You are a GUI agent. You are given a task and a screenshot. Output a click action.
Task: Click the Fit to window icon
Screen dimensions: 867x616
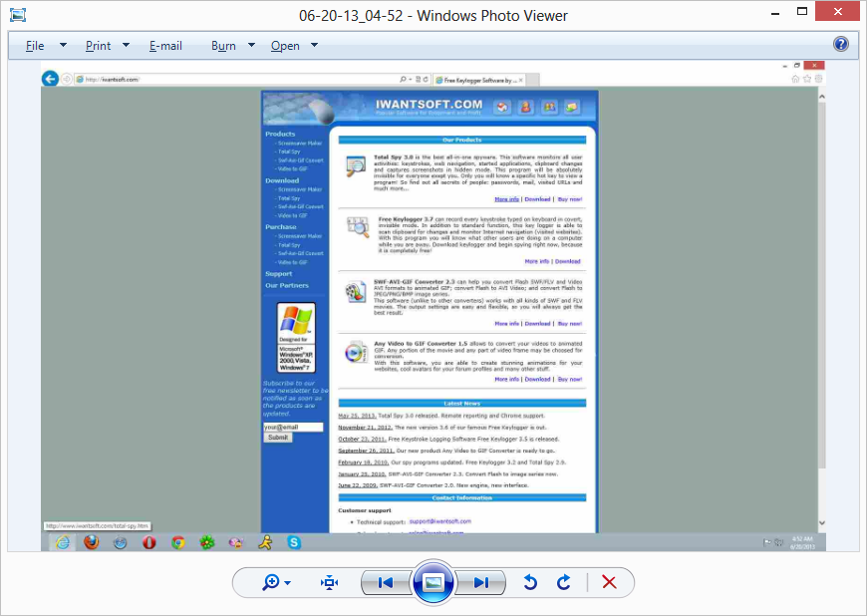coord(330,583)
